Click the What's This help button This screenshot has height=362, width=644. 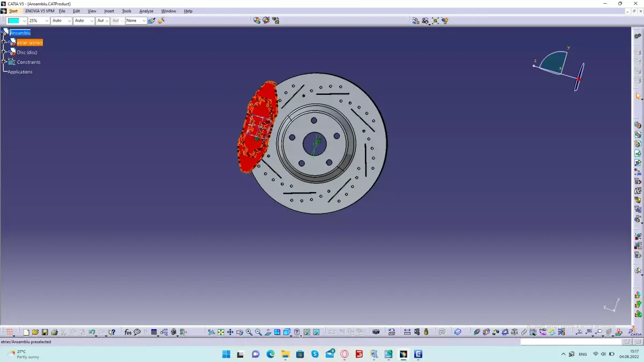tap(112, 331)
